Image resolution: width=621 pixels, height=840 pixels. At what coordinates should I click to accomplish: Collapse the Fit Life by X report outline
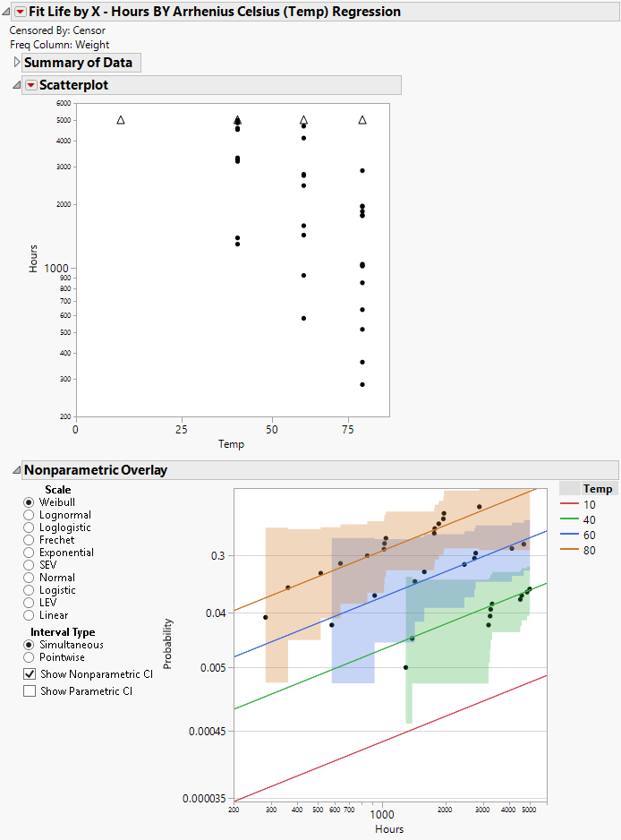(6, 12)
